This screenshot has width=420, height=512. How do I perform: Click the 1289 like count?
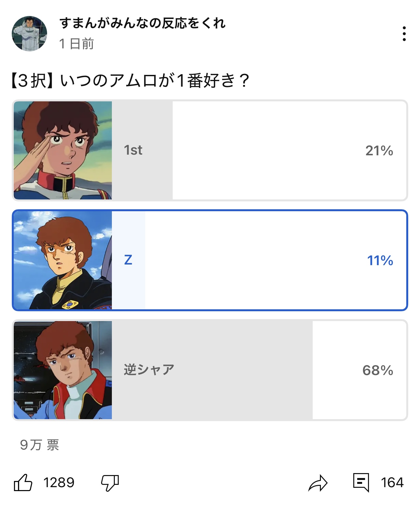coord(59,483)
